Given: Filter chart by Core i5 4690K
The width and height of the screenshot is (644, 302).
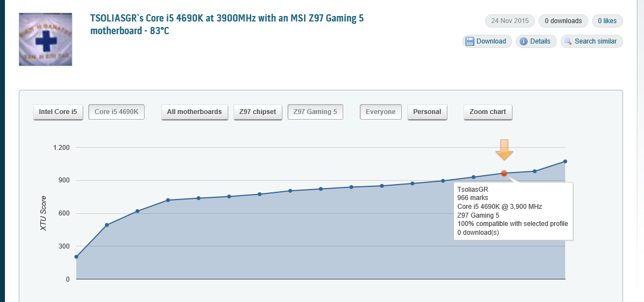Looking at the screenshot, I should tap(116, 112).
